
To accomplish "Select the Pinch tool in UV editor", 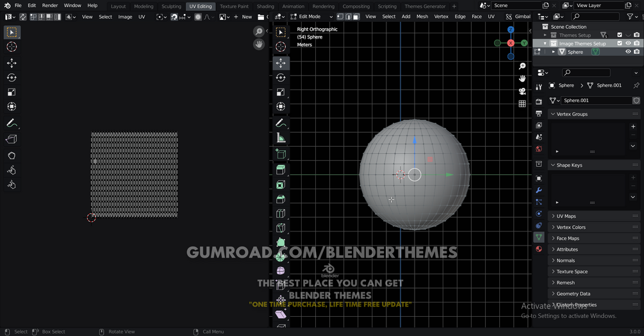I will tap(12, 185).
